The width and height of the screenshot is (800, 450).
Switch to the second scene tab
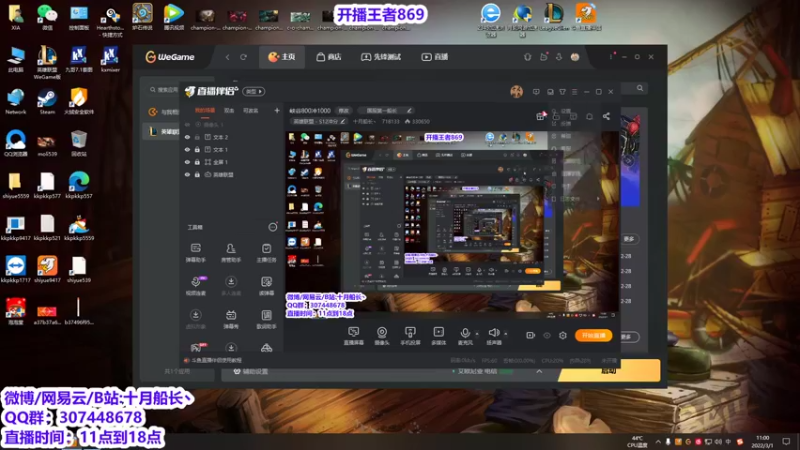[229, 110]
